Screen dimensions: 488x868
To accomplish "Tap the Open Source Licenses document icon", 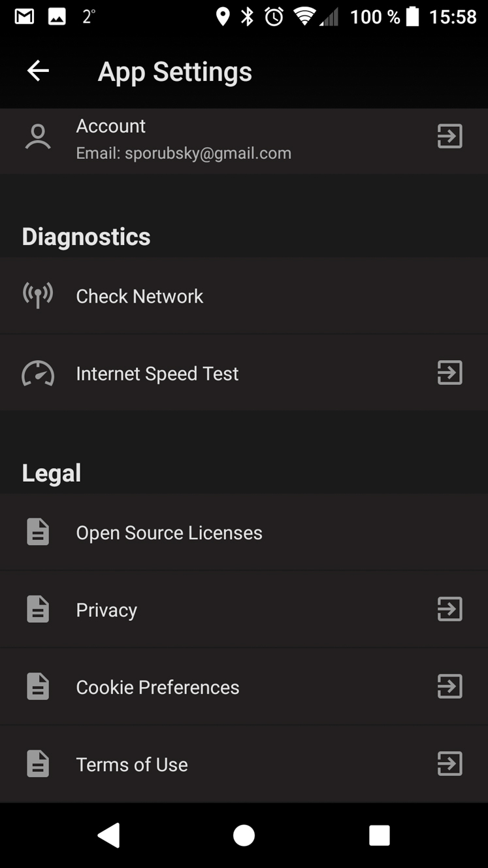I will coord(38,532).
